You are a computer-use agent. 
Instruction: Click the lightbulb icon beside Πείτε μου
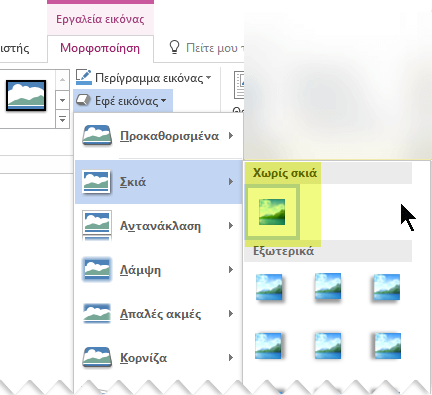tap(174, 48)
